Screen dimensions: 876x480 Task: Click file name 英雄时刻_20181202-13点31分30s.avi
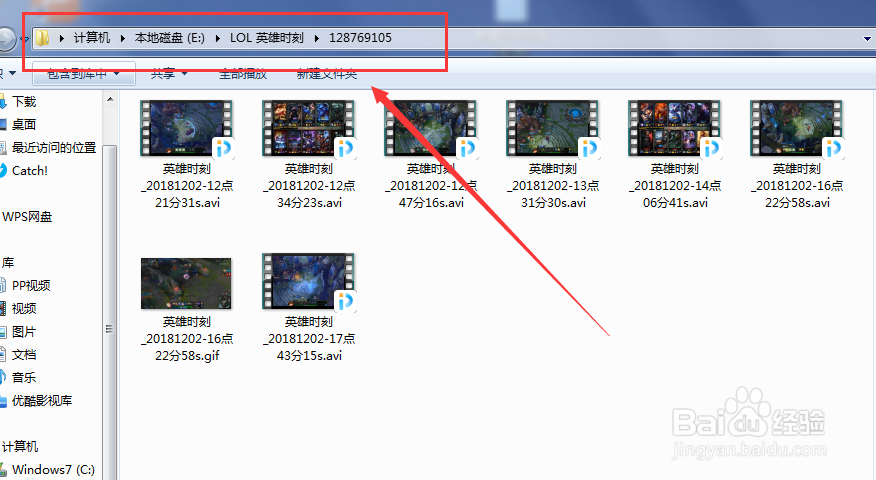(x=553, y=186)
